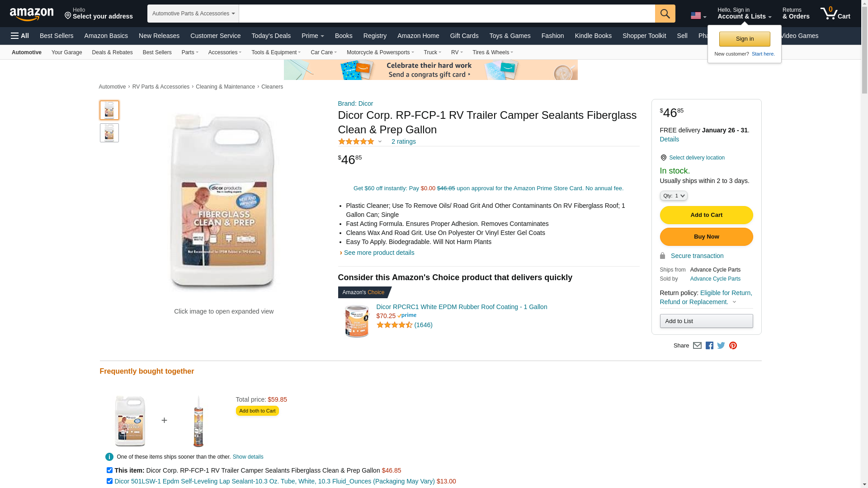Open Today's Deals from navigation bar
Image resolution: width=868 pixels, height=488 pixels.
tap(271, 36)
